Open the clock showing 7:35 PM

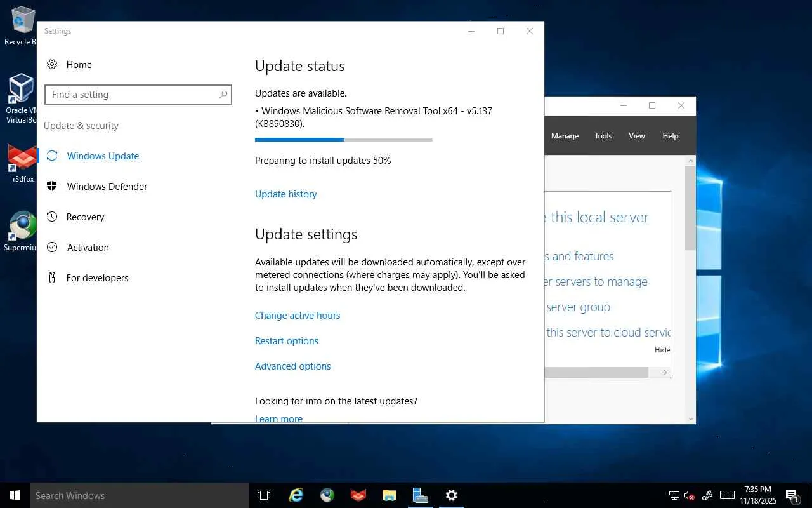coord(758,495)
